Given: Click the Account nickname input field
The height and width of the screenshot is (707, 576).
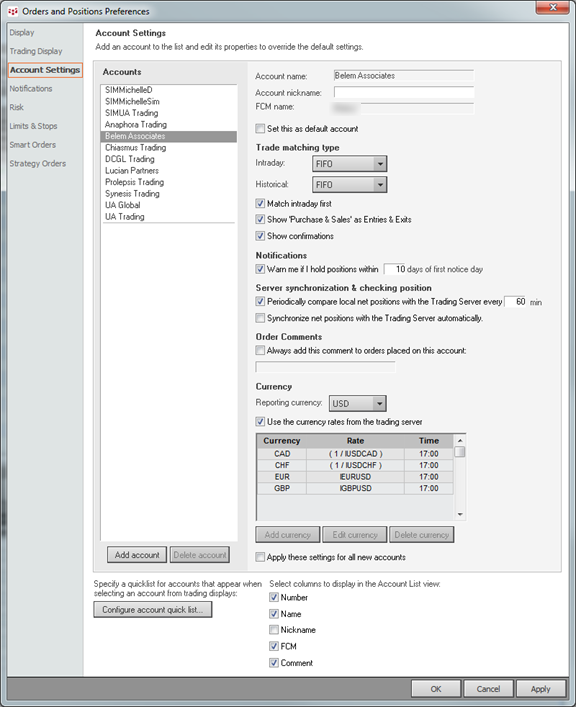Looking at the screenshot, I should point(404,92).
